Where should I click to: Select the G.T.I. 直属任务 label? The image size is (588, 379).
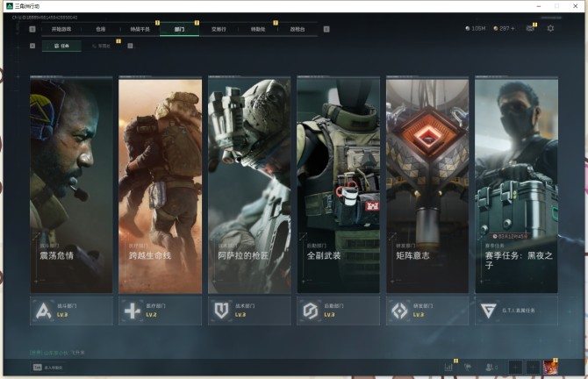pyautogui.click(x=519, y=311)
